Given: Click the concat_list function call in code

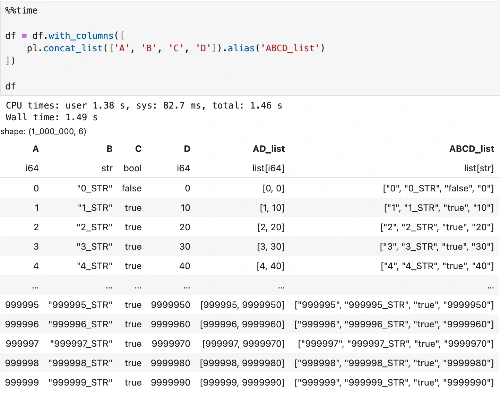Looking at the screenshot, I should coord(73,48).
